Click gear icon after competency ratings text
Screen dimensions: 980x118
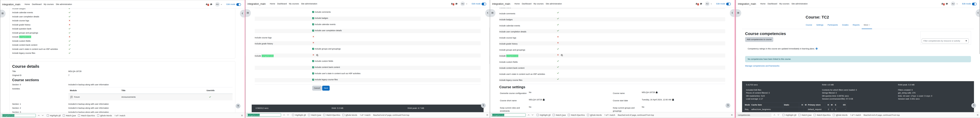click(816, 49)
